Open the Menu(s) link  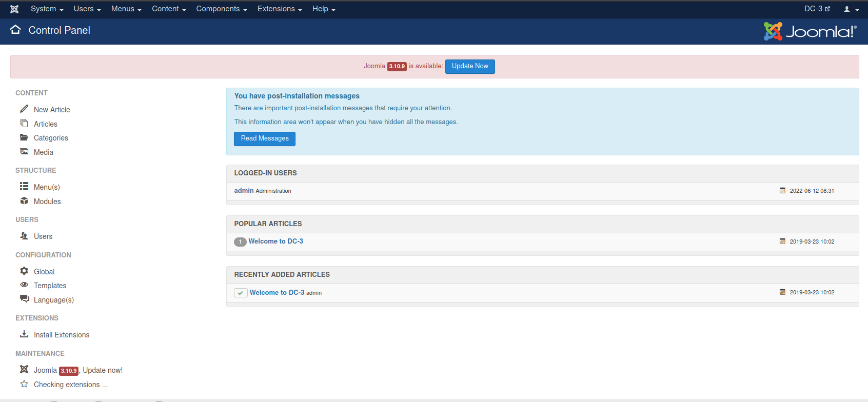pos(47,187)
